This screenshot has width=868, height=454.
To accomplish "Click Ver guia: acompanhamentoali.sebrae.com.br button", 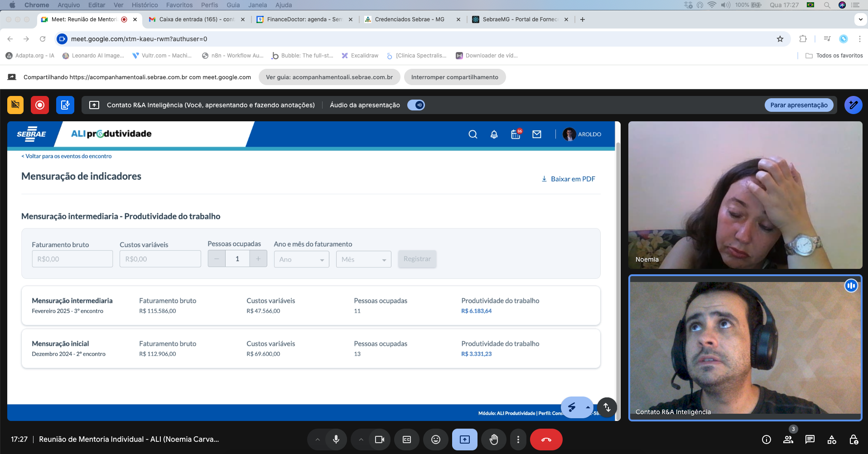I will pos(329,77).
